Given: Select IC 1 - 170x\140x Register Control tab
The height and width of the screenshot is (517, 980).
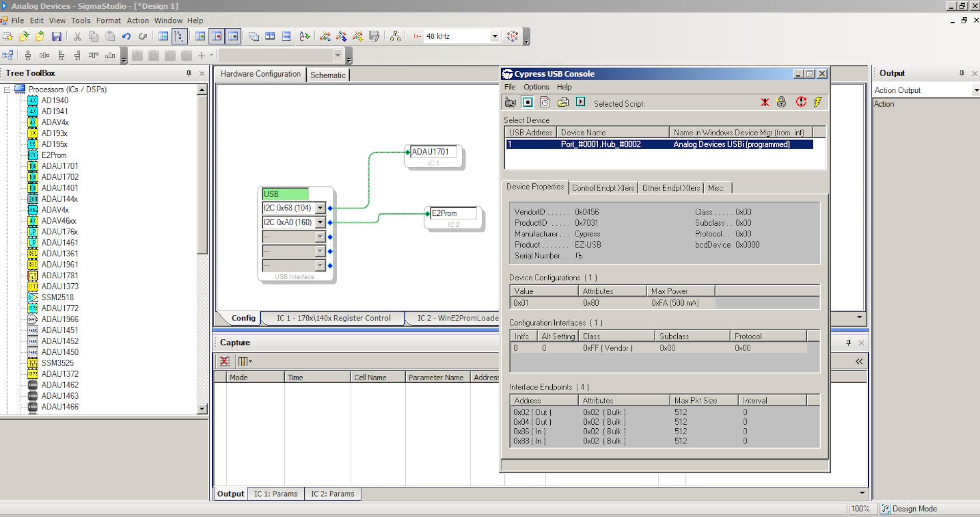Looking at the screenshot, I should pos(333,318).
